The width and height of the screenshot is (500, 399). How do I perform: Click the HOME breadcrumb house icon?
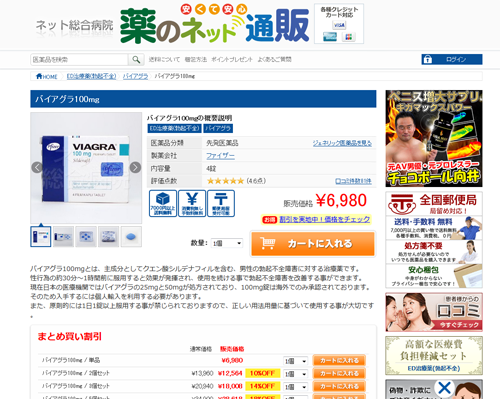coord(39,76)
